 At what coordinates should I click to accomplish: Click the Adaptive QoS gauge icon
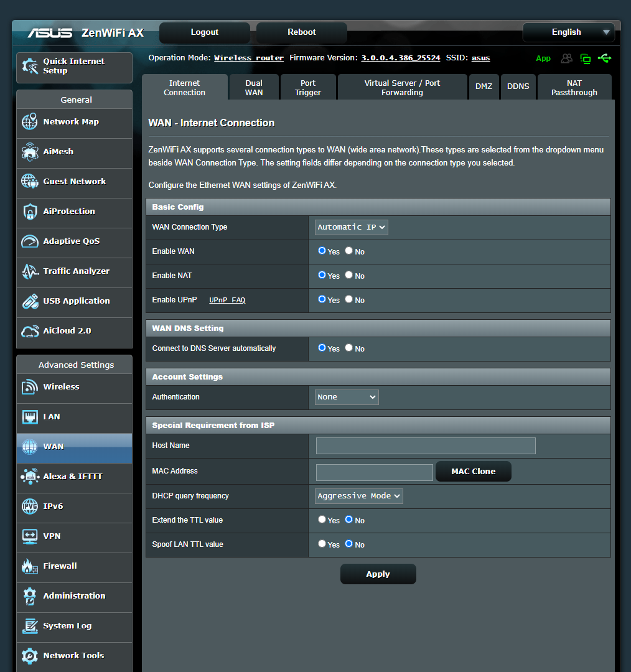pyautogui.click(x=30, y=241)
